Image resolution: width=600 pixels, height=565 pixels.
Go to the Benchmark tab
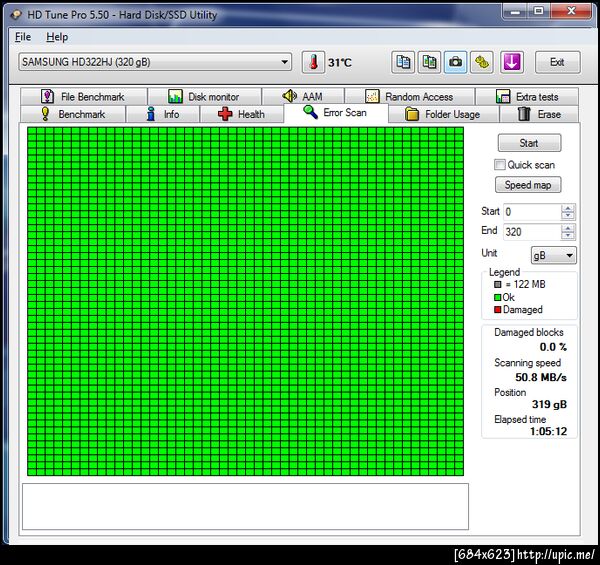pyautogui.click(x=73, y=114)
